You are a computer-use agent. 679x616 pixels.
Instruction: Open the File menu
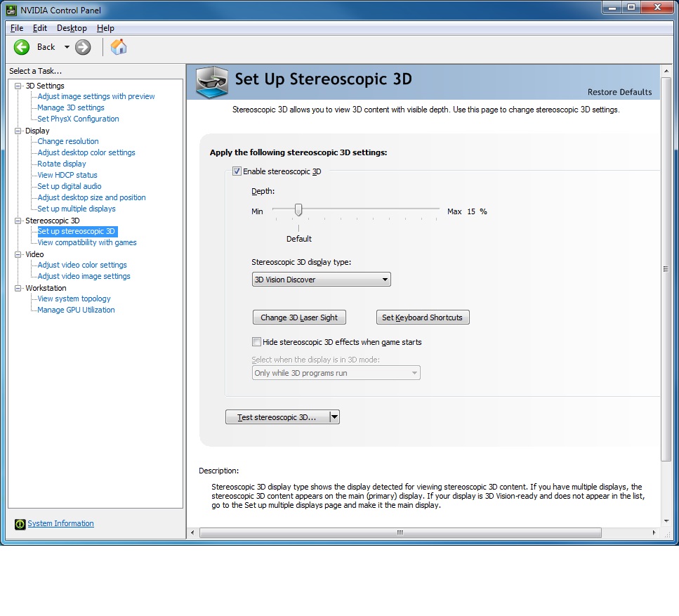coord(17,27)
